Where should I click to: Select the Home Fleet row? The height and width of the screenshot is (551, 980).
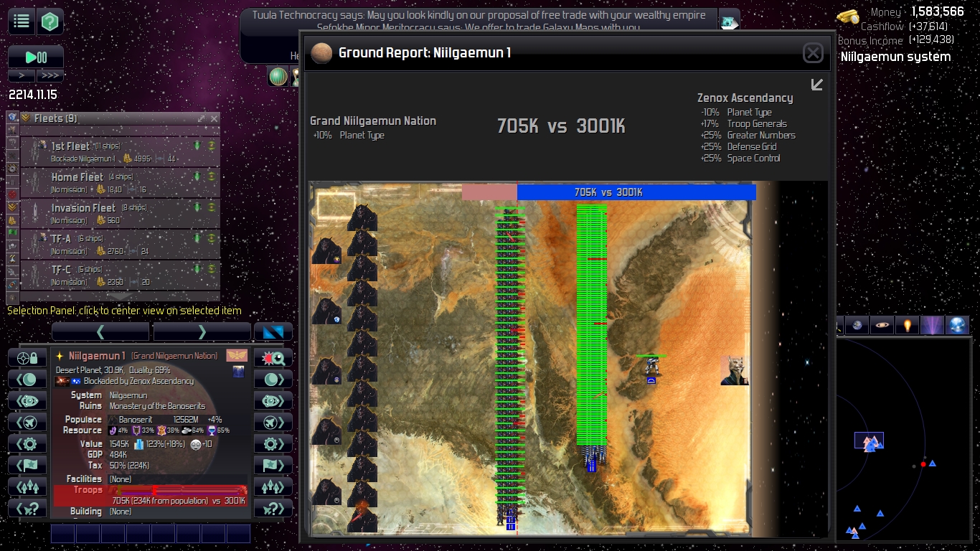tap(120, 182)
